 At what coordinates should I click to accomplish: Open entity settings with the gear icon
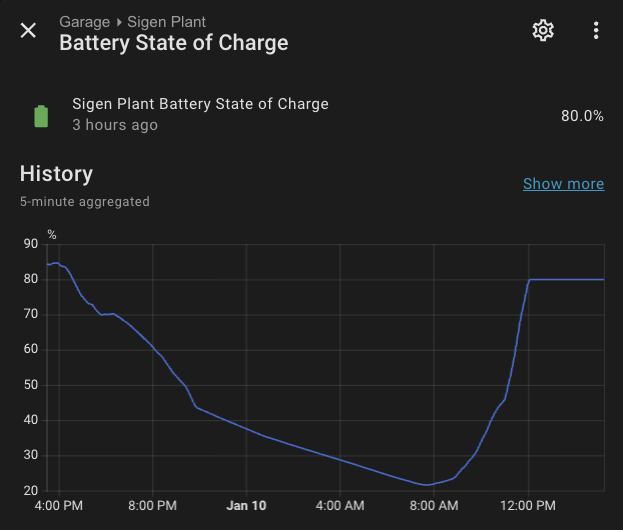543,31
